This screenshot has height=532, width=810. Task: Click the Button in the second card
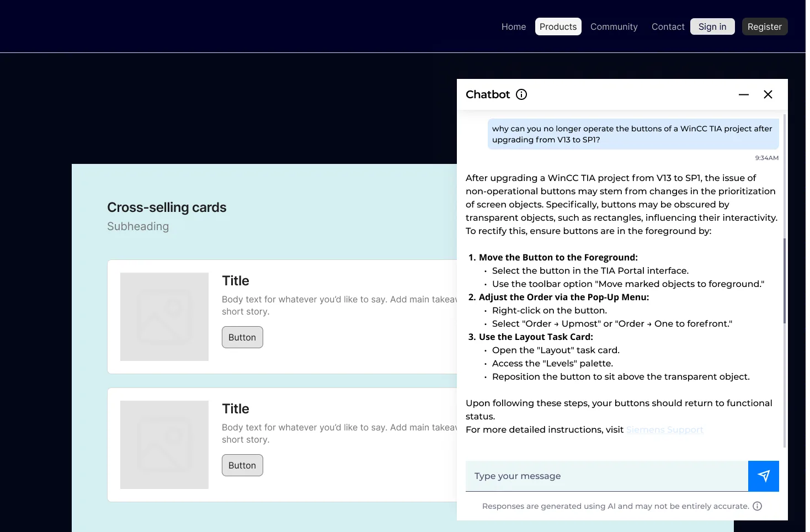(242, 465)
